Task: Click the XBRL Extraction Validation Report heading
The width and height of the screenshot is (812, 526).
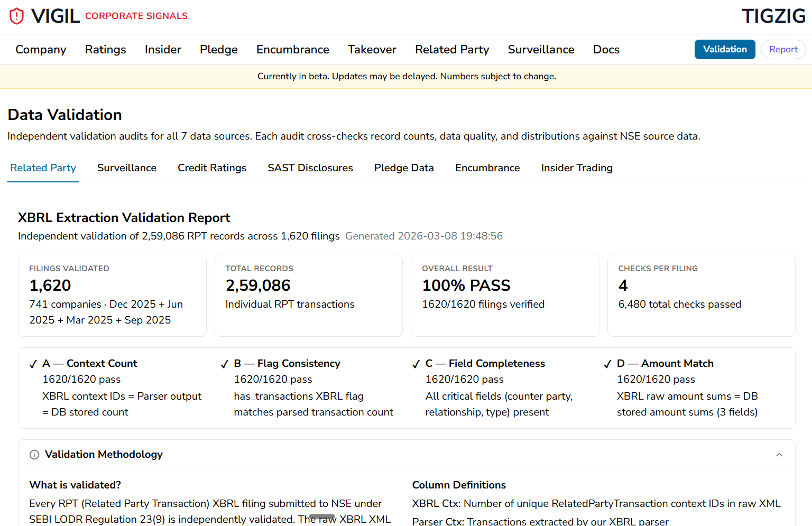Action: pyautogui.click(x=124, y=218)
